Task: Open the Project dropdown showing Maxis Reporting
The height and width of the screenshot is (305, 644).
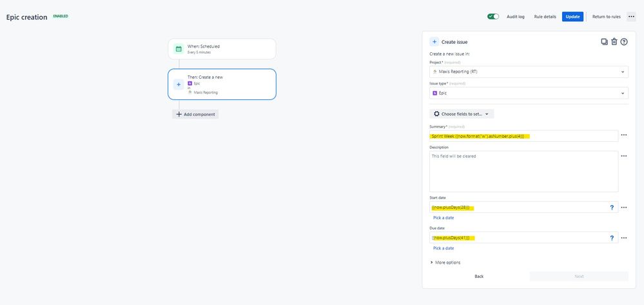Action: tap(529, 72)
